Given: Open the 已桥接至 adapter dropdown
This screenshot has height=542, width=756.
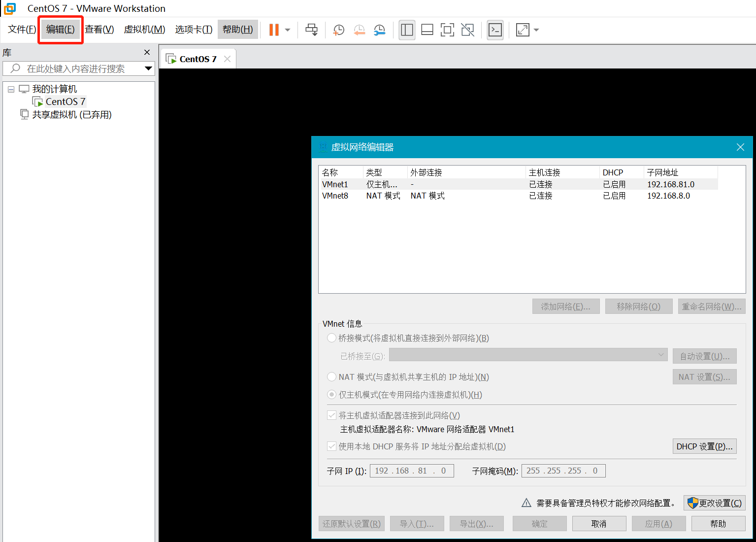Looking at the screenshot, I should tap(528, 355).
